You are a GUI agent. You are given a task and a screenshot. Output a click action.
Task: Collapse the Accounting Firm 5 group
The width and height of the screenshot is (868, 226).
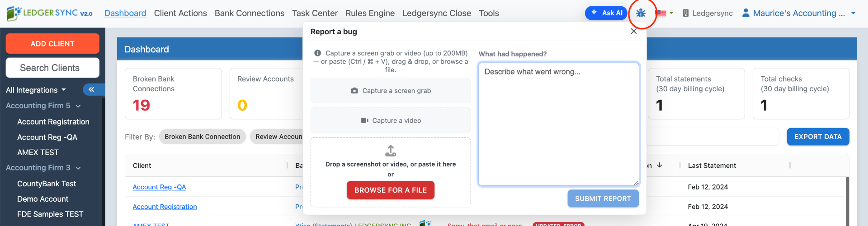tap(43, 106)
